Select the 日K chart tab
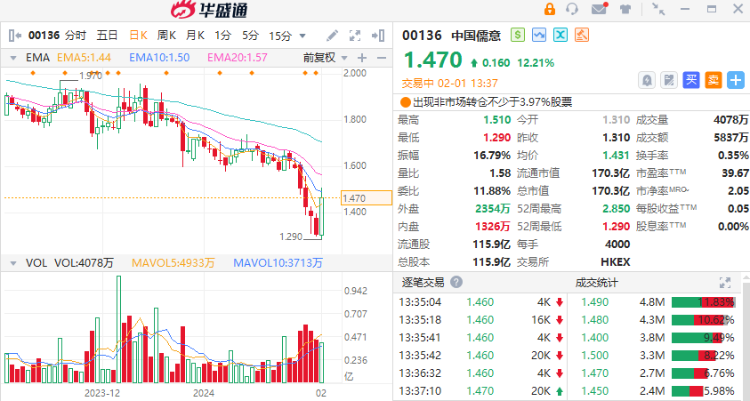Viewport: 750px width, 401px height. coord(138,35)
